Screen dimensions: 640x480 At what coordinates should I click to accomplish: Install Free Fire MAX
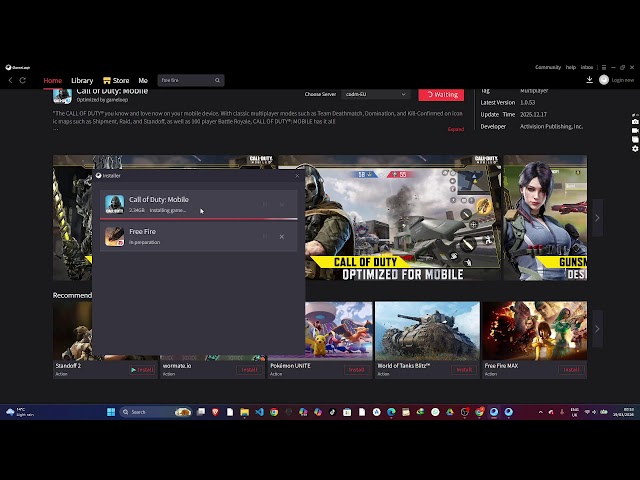click(x=571, y=370)
